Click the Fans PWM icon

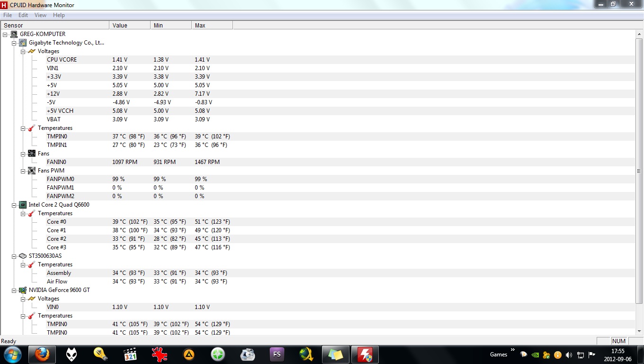[31, 170]
